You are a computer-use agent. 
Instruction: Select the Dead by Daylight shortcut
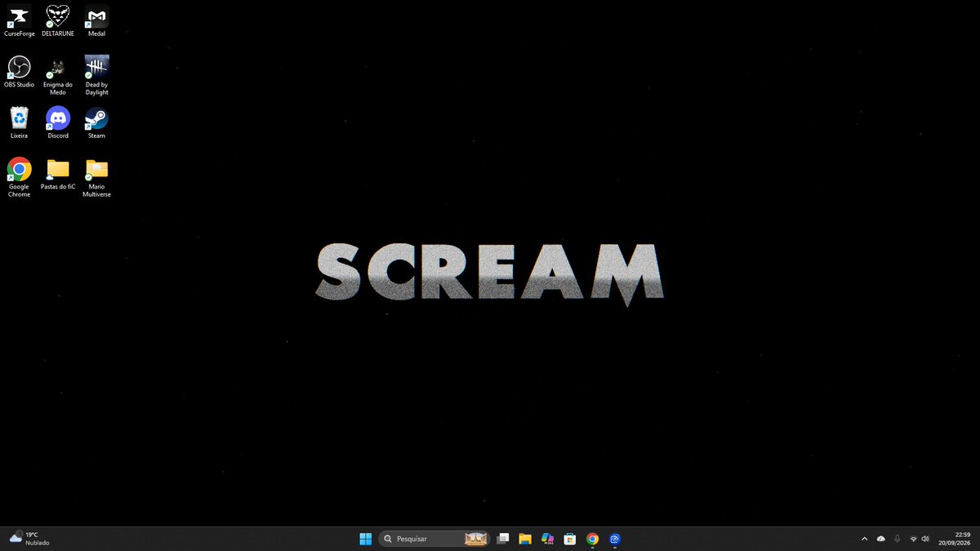[96, 76]
